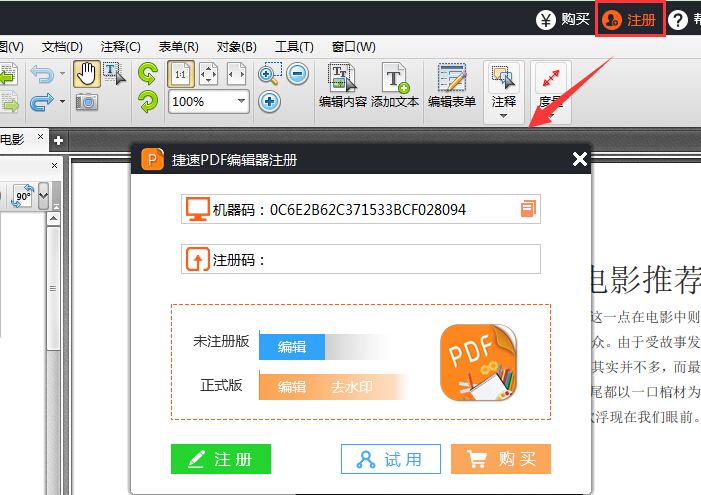Select the text selection tool

click(x=114, y=74)
